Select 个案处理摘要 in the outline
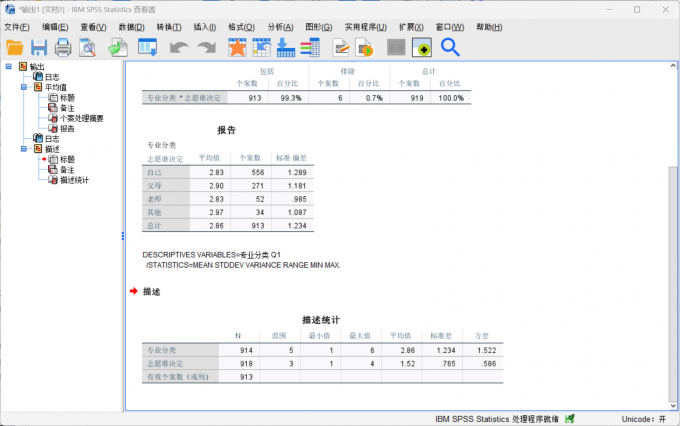Image resolution: width=680 pixels, height=426 pixels. [81, 118]
